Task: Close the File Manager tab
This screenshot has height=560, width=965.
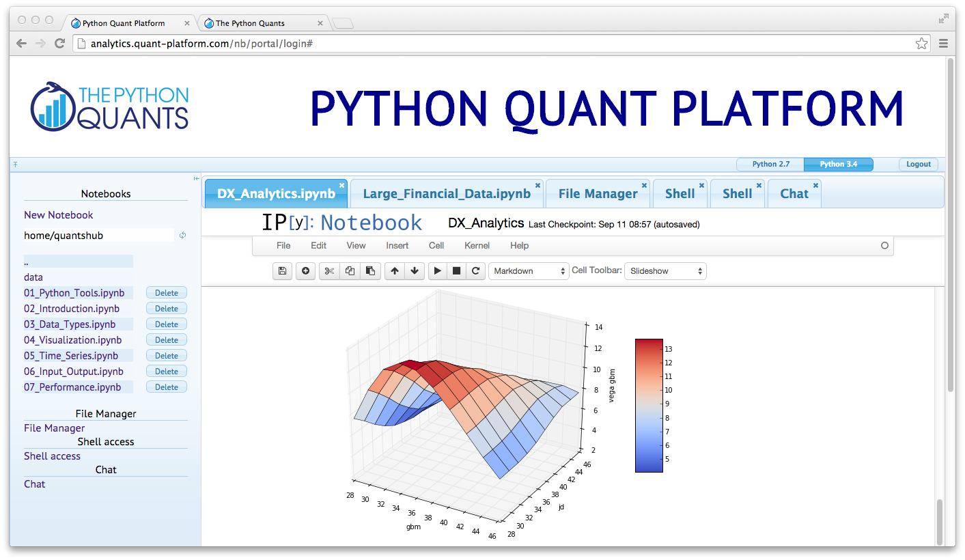Action: pos(644,185)
